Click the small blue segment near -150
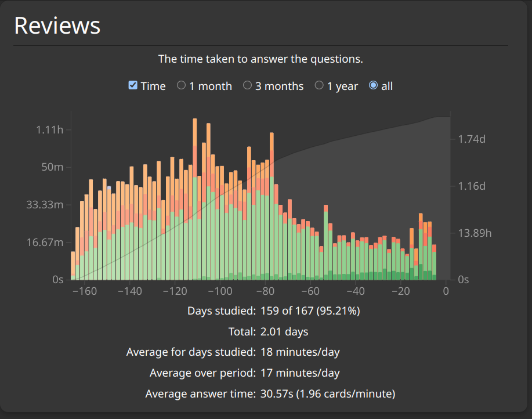This screenshot has width=532, height=419. click(109, 187)
